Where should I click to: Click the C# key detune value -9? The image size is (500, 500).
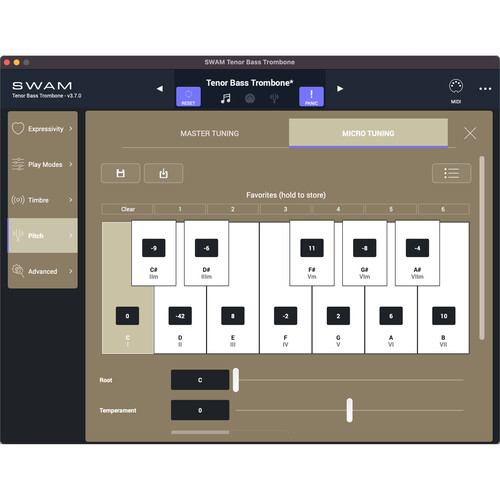[154, 248]
